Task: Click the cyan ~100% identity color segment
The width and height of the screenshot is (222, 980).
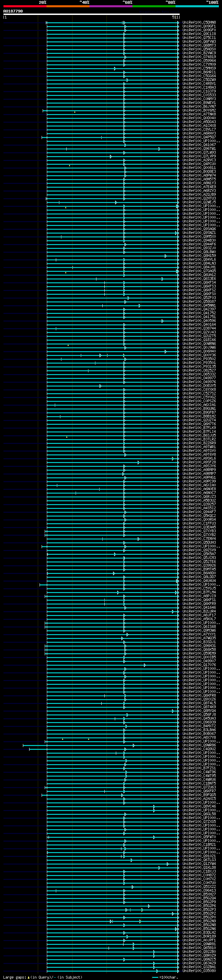Action: tap(197, 6)
